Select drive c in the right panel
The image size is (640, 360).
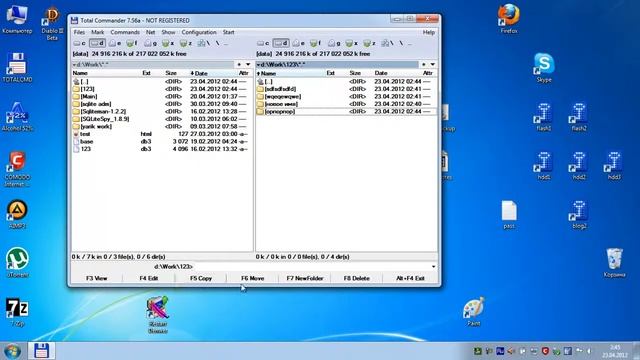(263, 43)
